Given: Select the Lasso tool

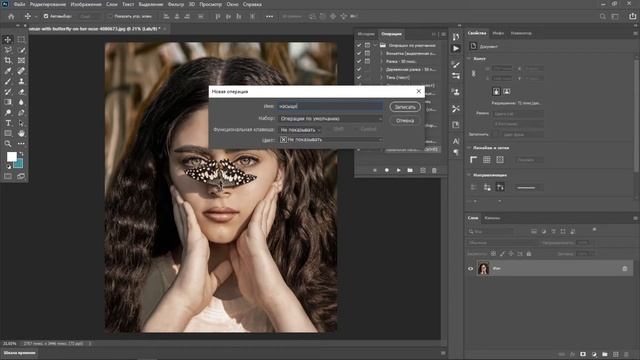Looking at the screenshot, I should [x=8, y=50].
